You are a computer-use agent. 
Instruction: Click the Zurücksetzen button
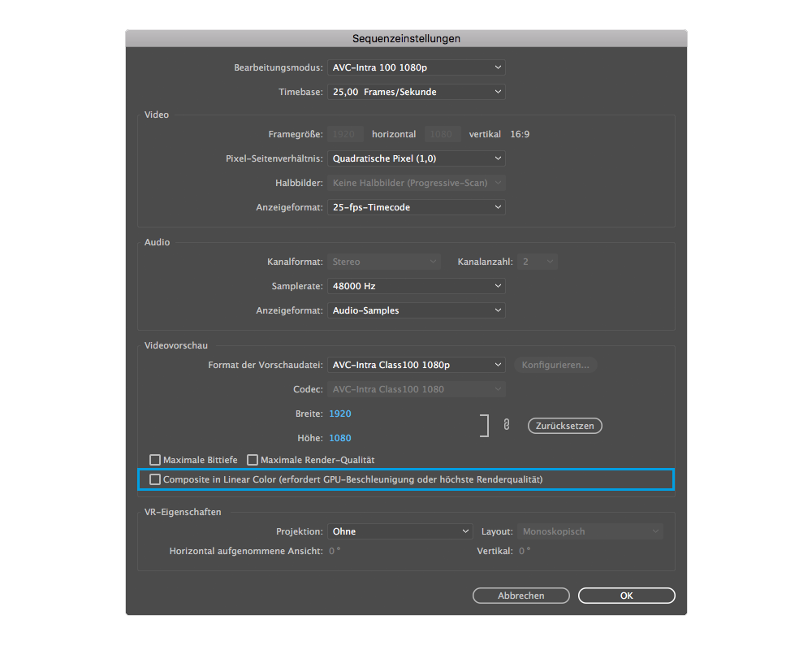(x=564, y=426)
